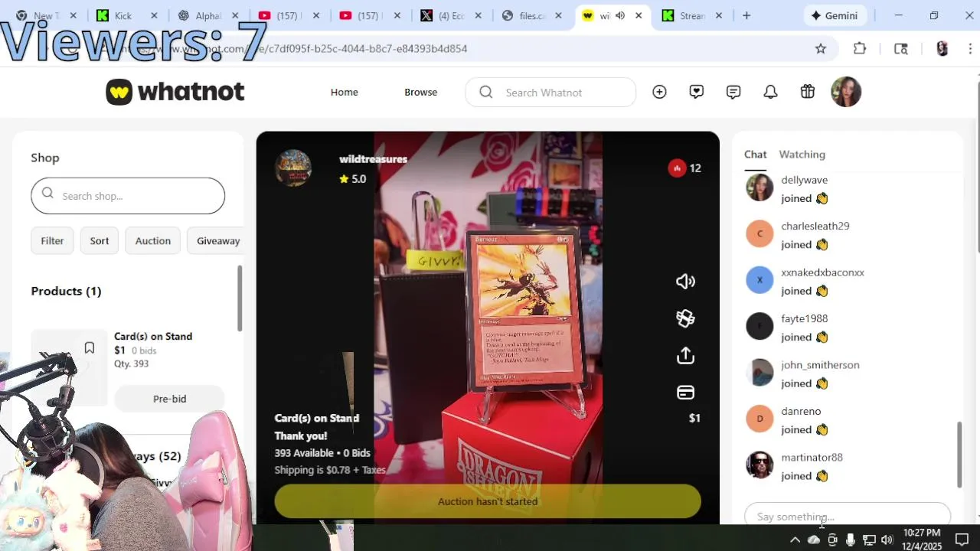Viewport: 980px width, 551px height.
Task: Bookmark the Card(s) on Stand product
Action: pos(90,348)
